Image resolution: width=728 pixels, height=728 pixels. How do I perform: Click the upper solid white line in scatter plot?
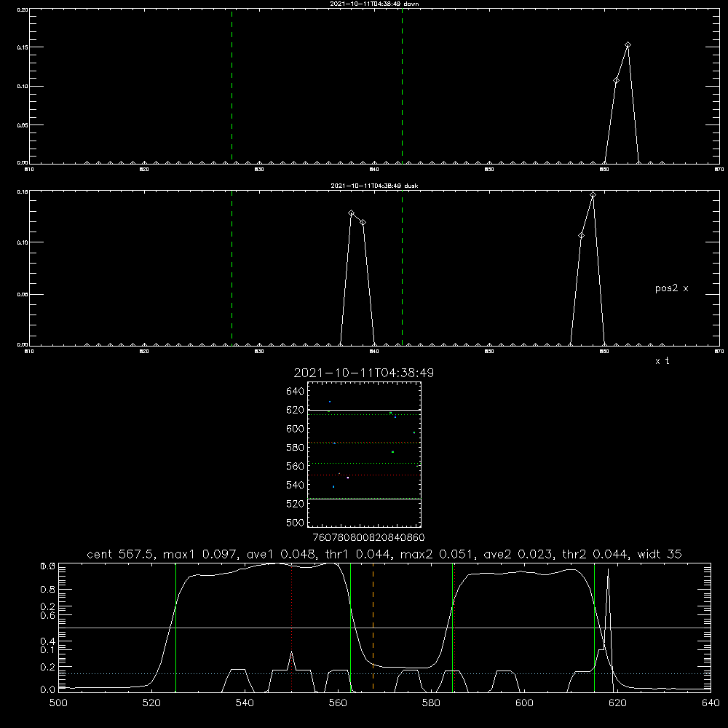364,411
